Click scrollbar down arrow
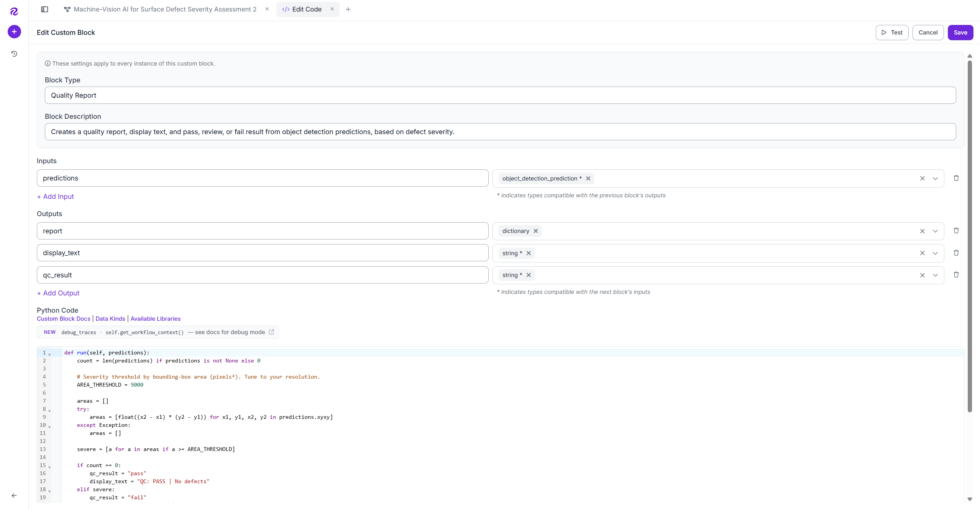Viewport: 980px width, 510px height. [970, 499]
